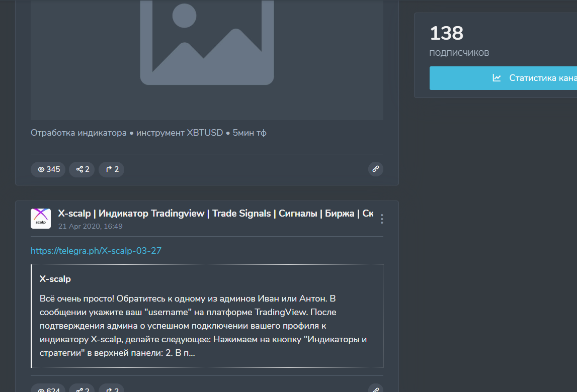Click the link chain icon on the first post
Viewport: 577px width, 392px height.
pyautogui.click(x=376, y=169)
